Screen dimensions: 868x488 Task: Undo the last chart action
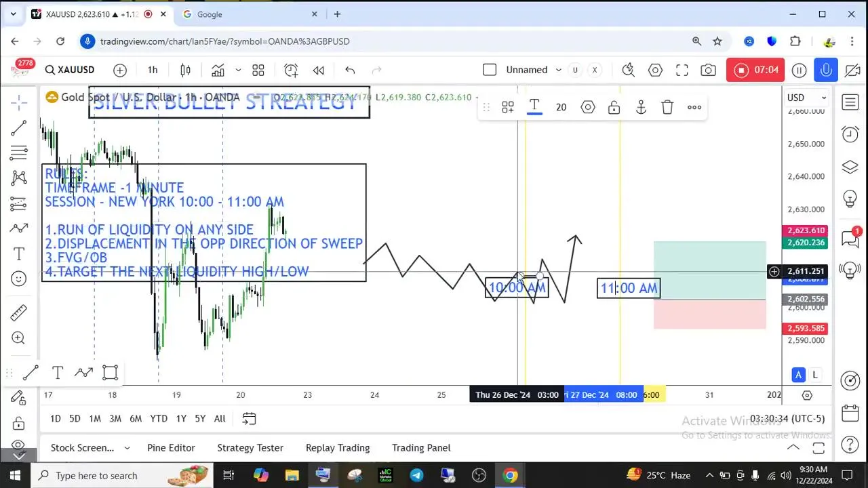coord(350,70)
